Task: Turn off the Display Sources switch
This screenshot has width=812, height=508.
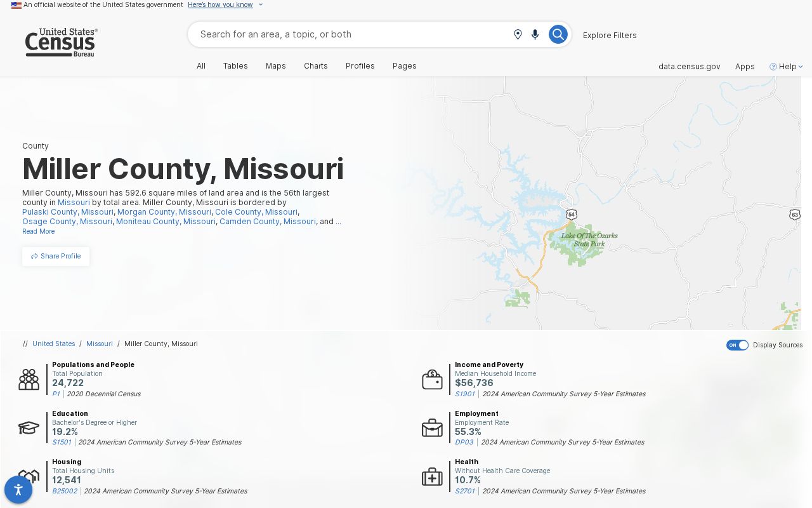Action: pyautogui.click(x=737, y=345)
